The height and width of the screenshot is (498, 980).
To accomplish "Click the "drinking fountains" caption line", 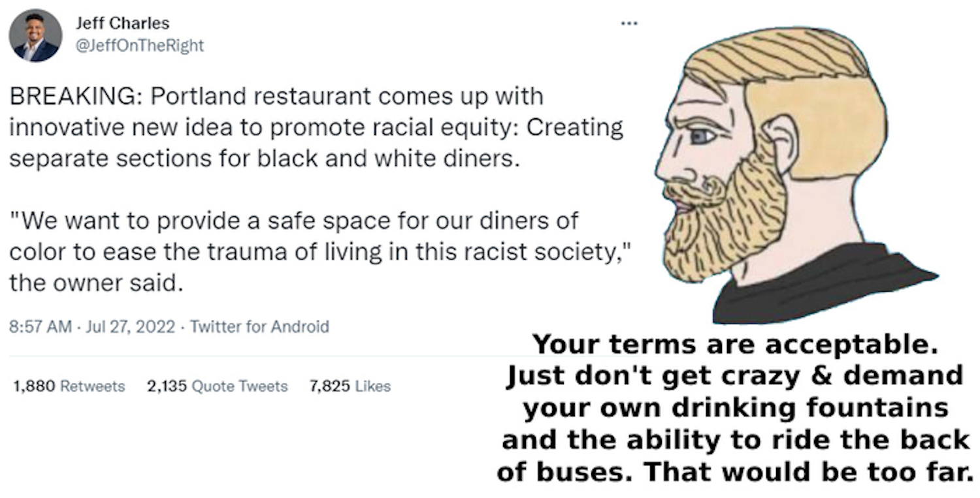I will [x=735, y=407].
